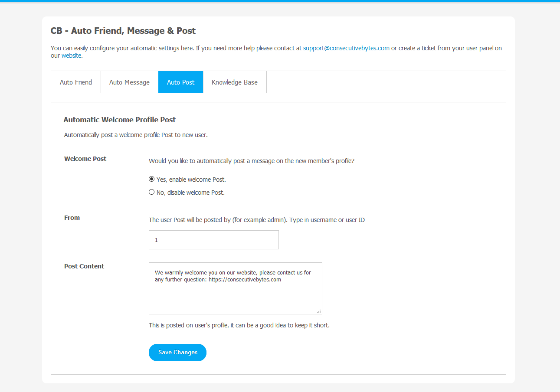Click the "Would you like to automatically post" question

coord(252,161)
